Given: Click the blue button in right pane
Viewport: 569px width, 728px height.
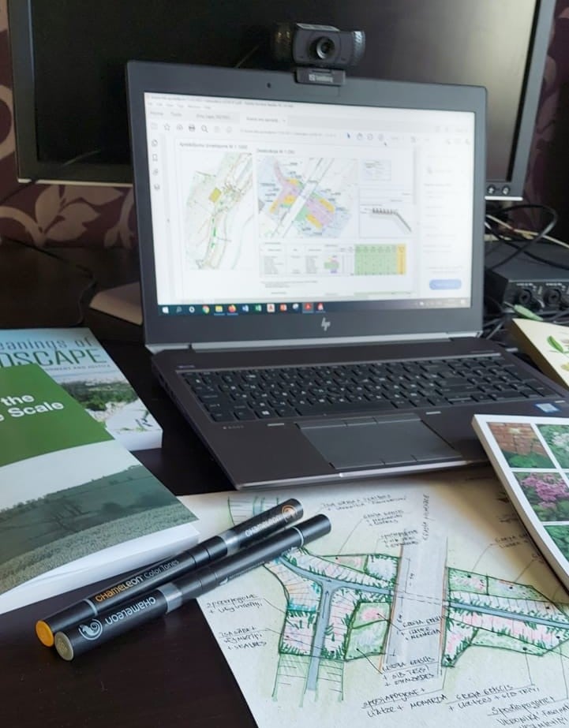Looking at the screenshot, I should point(444,285).
